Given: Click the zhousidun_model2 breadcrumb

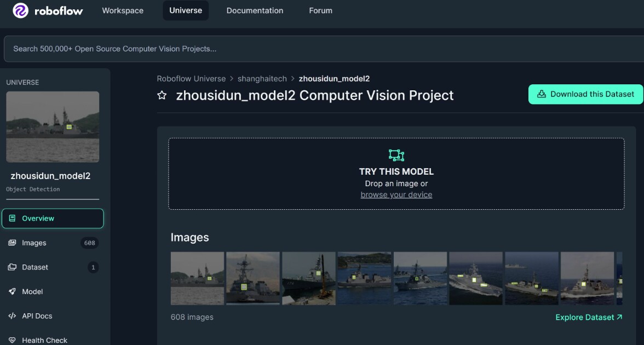Looking at the screenshot, I should click(x=334, y=78).
